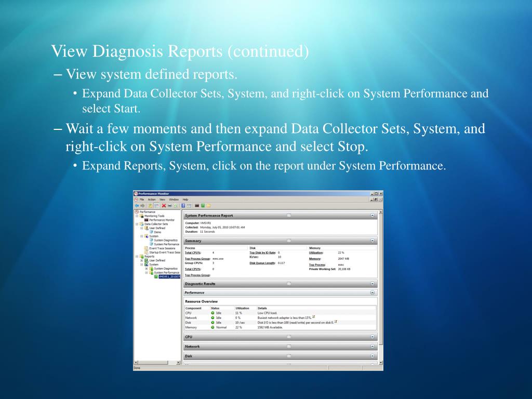
Task: Collapse the Monitoring Tools tree node
Action: 137,216
